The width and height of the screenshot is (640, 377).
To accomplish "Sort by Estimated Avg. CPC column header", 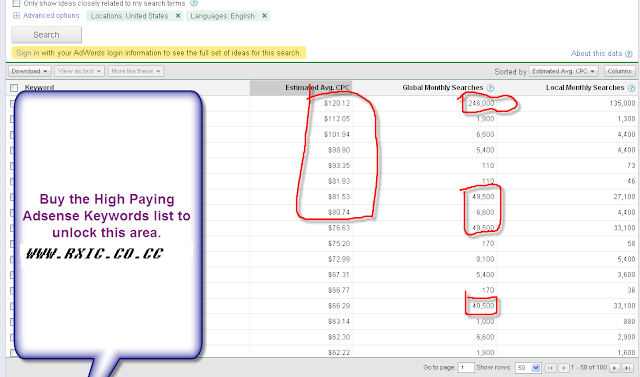I will (317, 87).
